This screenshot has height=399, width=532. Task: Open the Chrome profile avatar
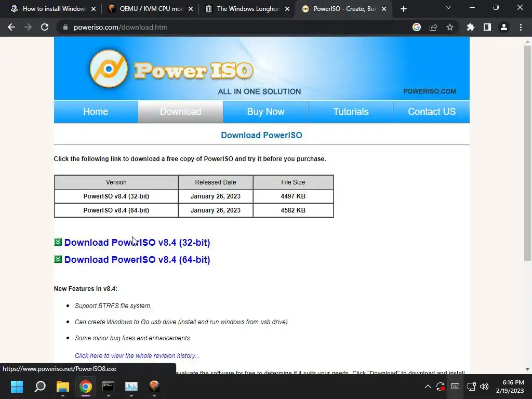504,27
